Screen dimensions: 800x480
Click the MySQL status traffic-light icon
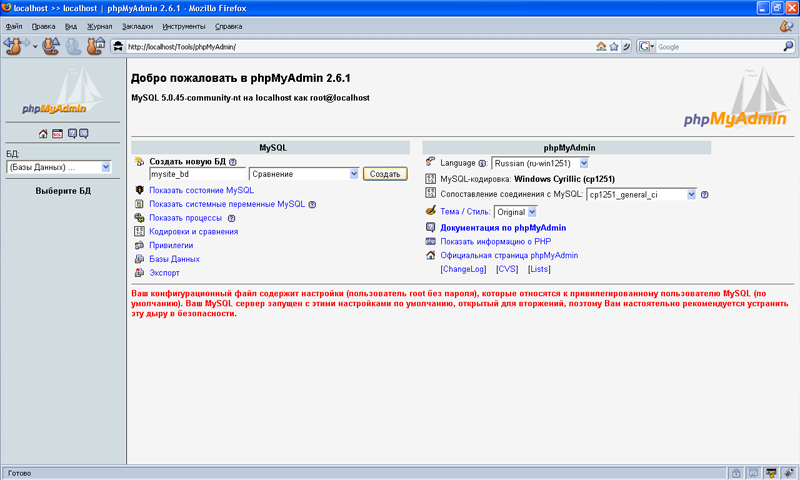[x=139, y=190]
